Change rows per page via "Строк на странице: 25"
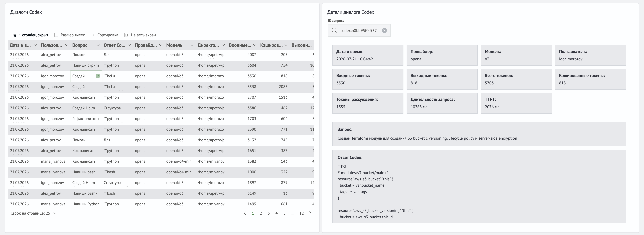Viewport: 644px width, 235px height. click(x=33, y=213)
